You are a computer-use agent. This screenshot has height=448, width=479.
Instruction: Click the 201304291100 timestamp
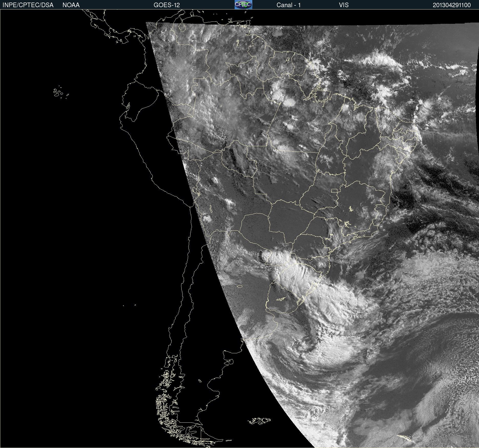point(452,5)
